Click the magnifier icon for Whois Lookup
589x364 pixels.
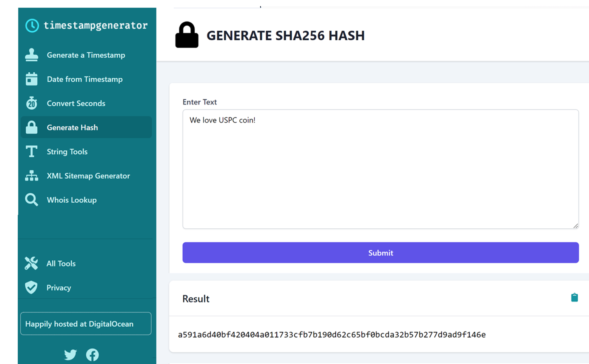[x=32, y=200]
